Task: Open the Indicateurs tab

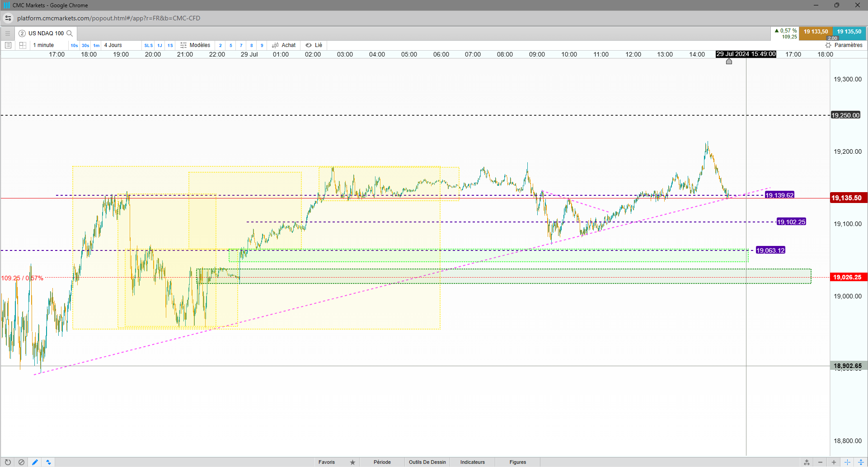Action: 473,462
